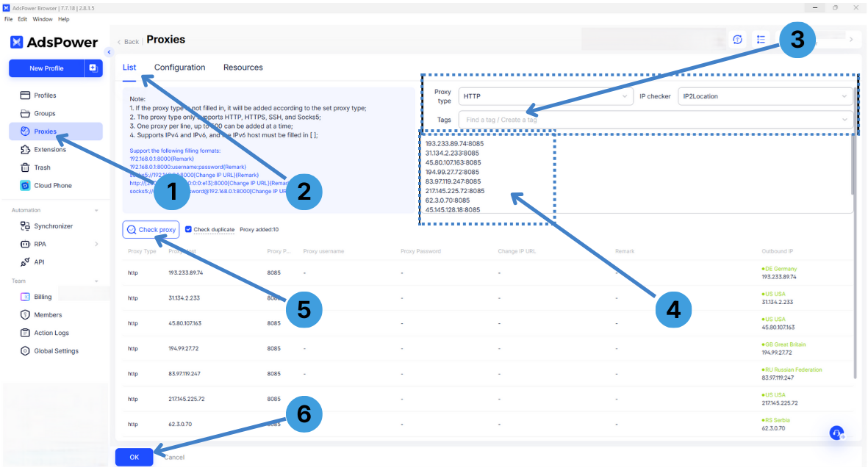868x473 pixels.
Task: Open the Extensions puzzle icon
Action: pyautogui.click(x=25, y=149)
